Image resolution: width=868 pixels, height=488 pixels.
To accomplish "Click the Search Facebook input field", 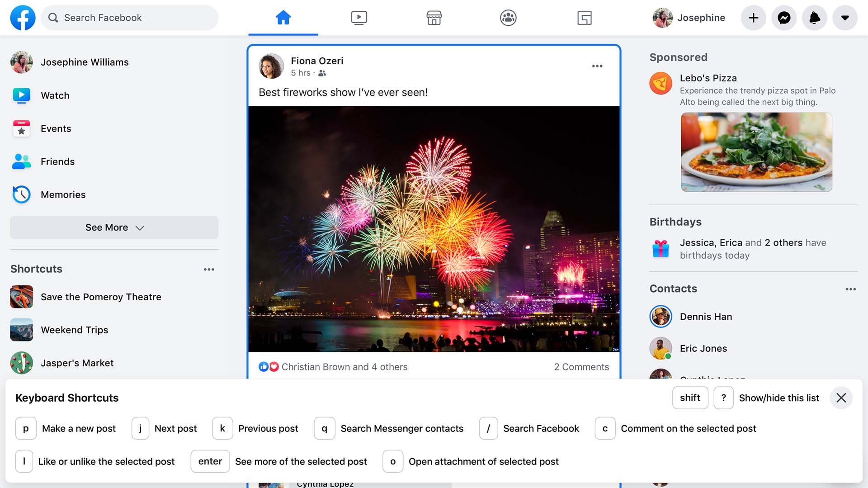I will pyautogui.click(x=136, y=18).
